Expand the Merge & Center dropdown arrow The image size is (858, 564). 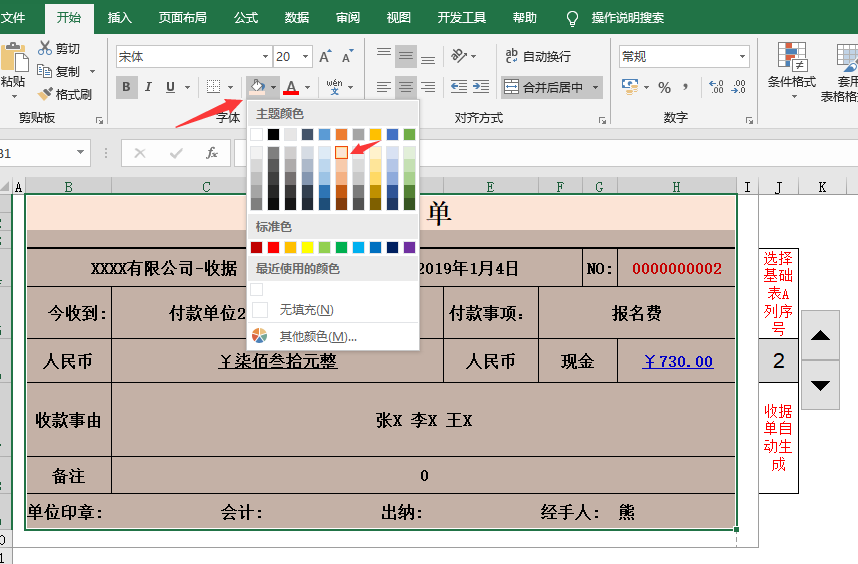tap(595, 87)
